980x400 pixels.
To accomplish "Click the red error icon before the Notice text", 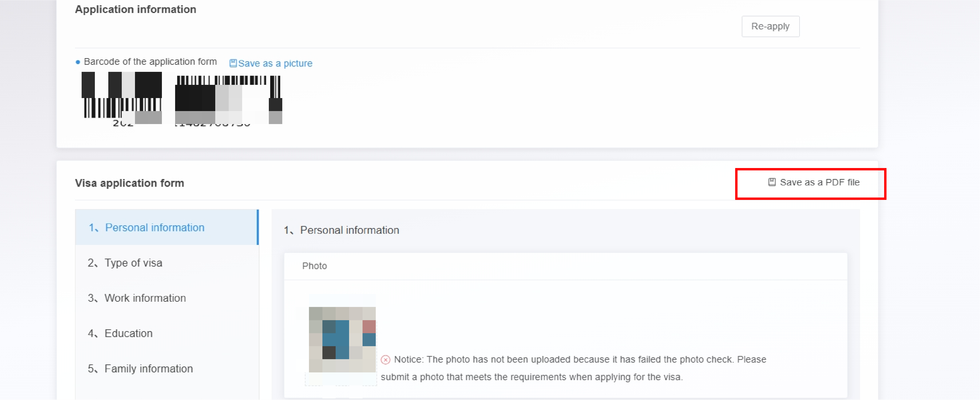I will (x=385, y=360).
